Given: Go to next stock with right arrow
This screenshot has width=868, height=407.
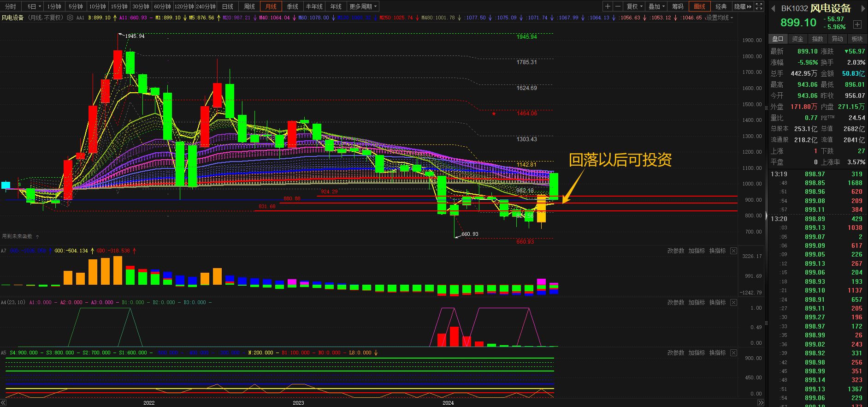Looking at the screenshot, I should point(863,8).
